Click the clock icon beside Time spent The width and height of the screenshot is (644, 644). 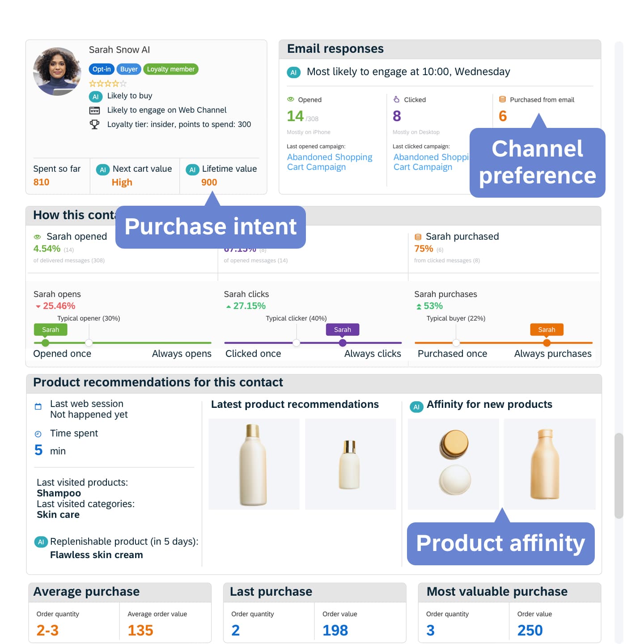[x=38, y=434]
